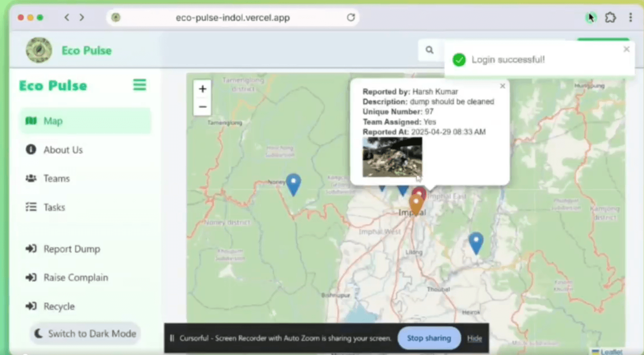Open the Raise Complain page

(75, 277)
